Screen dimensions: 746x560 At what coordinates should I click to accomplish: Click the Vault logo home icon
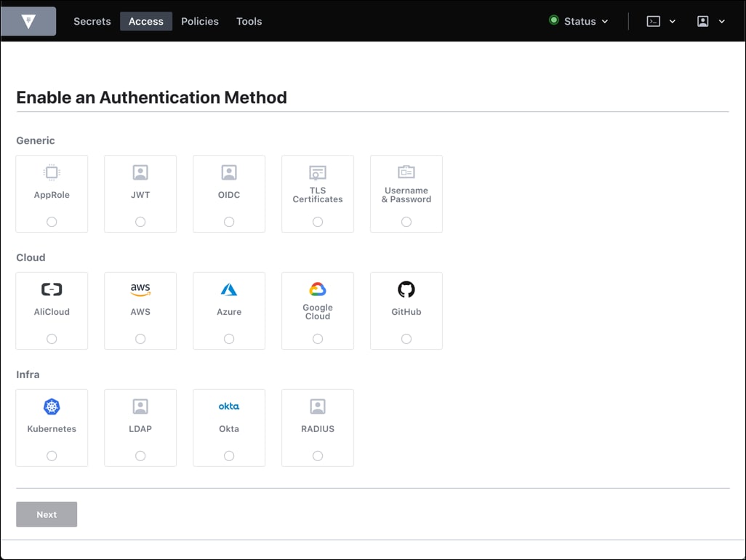(x=28, y=21)
